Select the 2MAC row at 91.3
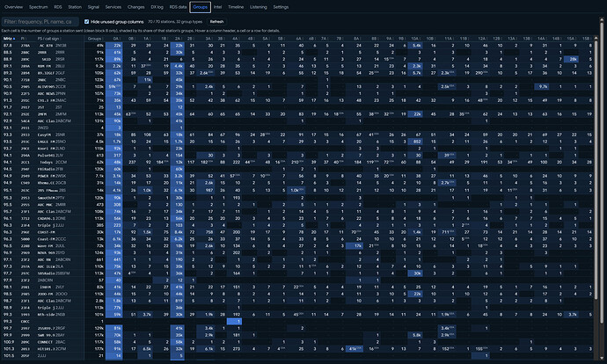The image size is (607, 364). coord(297,100)
